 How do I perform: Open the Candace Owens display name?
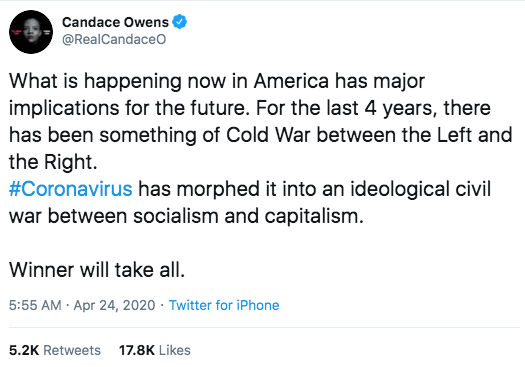115,22
